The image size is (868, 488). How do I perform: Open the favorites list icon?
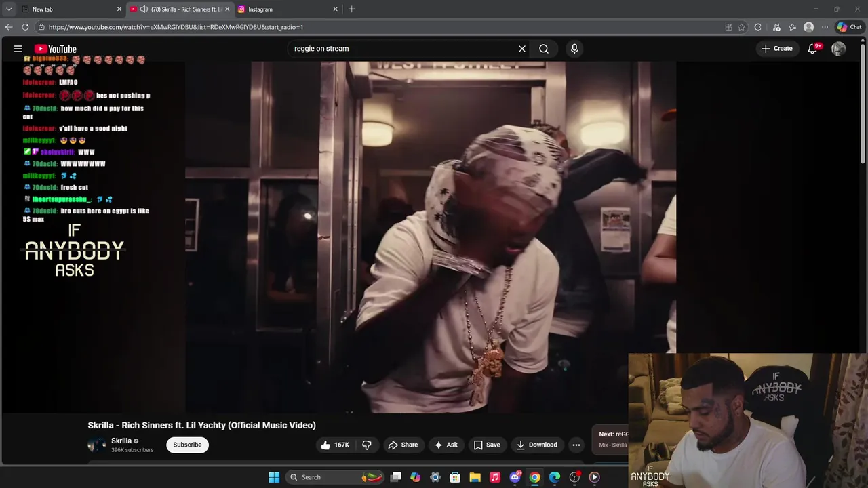(x=792, y=27)
